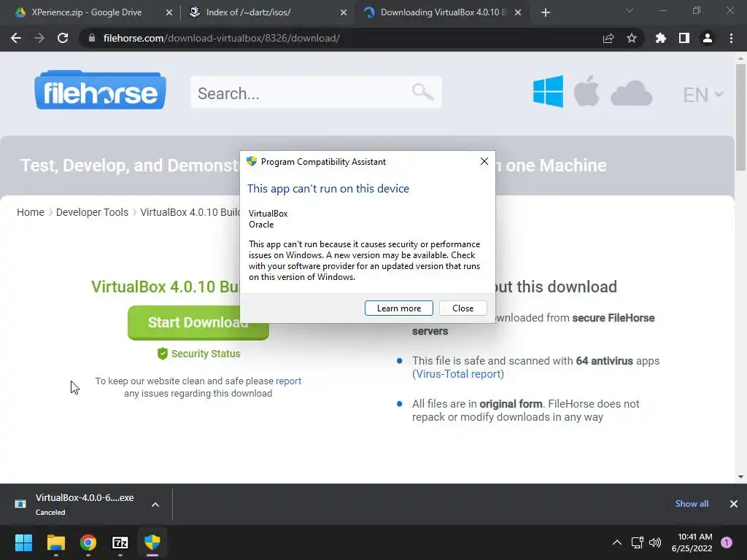Click the Start Download green button

click(198, 322)
